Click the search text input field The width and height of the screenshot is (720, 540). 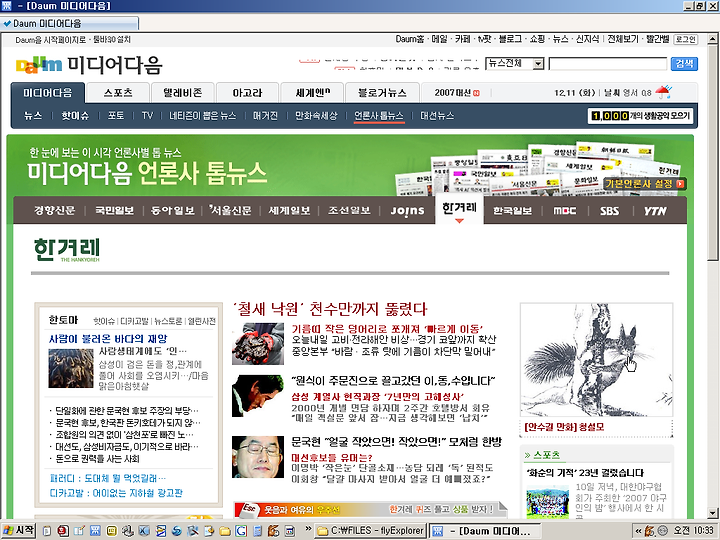pos(608,63)
